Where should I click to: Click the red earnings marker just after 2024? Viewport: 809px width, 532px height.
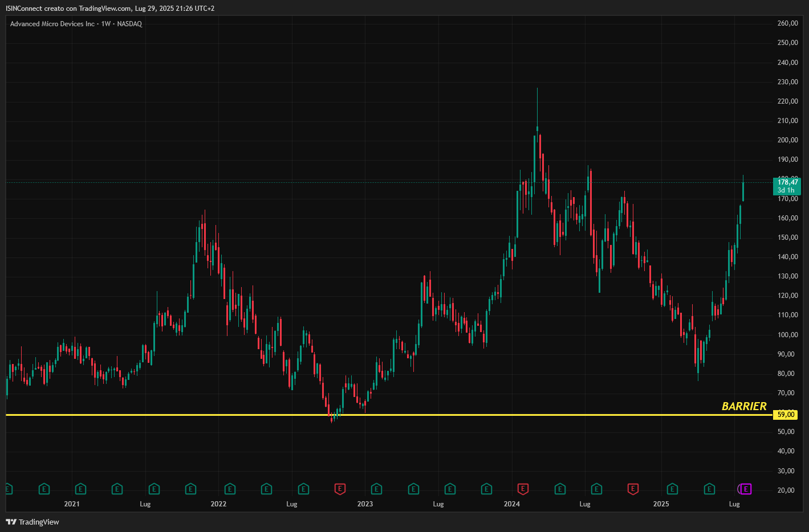point(523,489)
